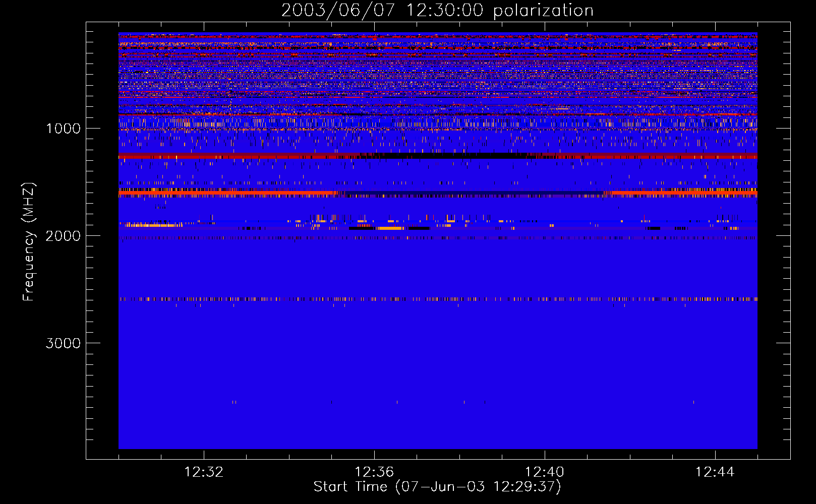Click the 12:32 time tick label
The width and height of the screenshot is (816, 504).
click(204, 472)
